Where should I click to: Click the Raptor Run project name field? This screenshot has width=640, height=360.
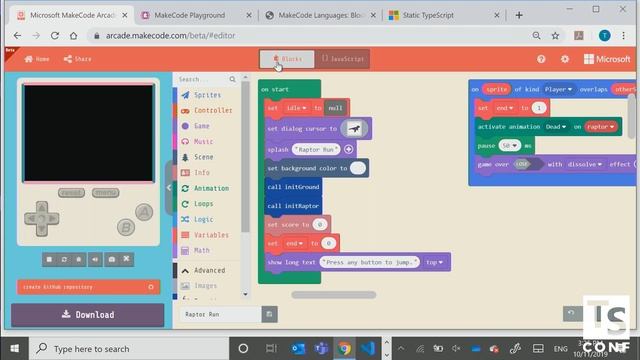(220, 314)
